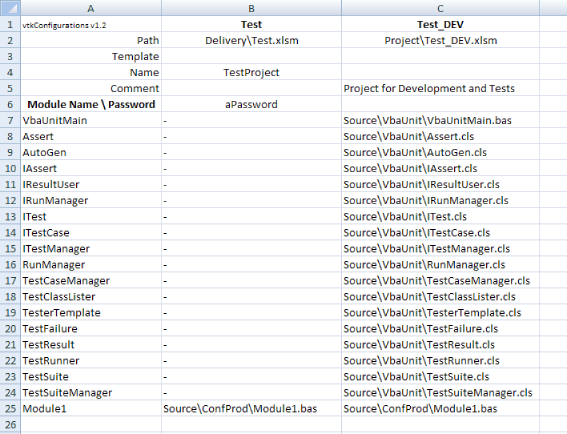
Task: Select 'Source\VbaUnit\ITestManager.cls' cell
Action: tap(440, 248)
